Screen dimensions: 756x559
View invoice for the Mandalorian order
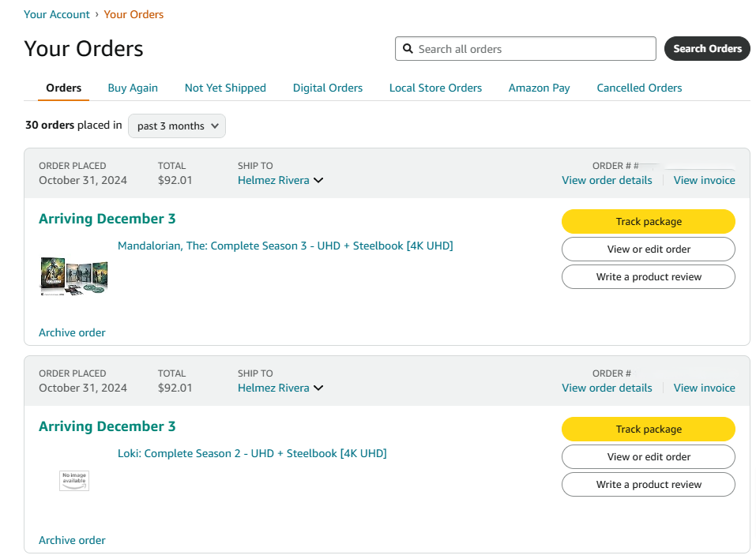click(x=705, y=180)
